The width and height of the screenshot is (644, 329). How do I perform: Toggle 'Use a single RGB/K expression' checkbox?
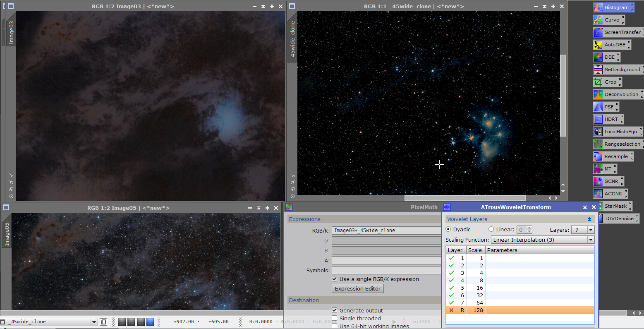pyautogui.click(x=335, y=279)
